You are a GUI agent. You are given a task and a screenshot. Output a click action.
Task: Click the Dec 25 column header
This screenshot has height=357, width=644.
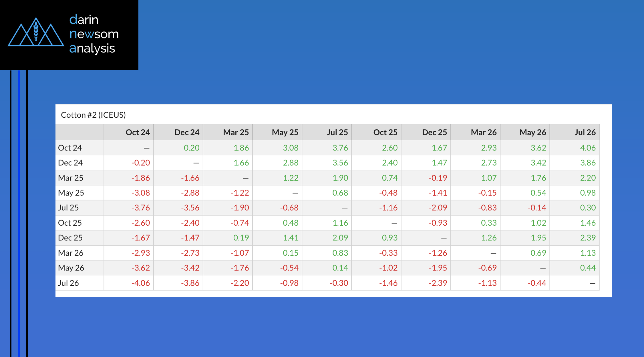tap(434, 132)
